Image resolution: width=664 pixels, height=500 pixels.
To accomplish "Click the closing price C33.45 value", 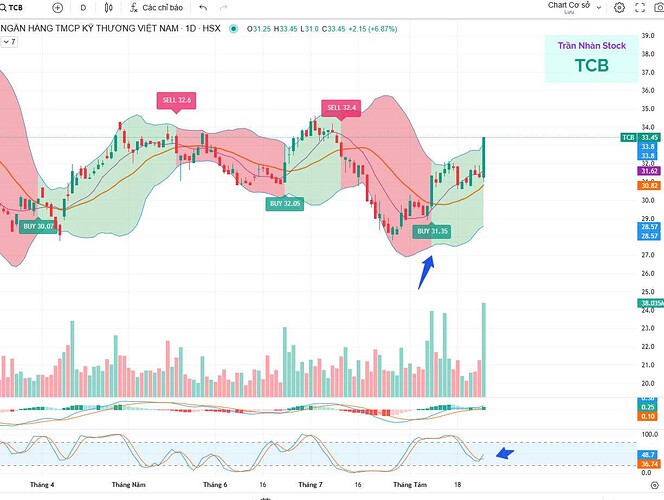I will [333, 29].
